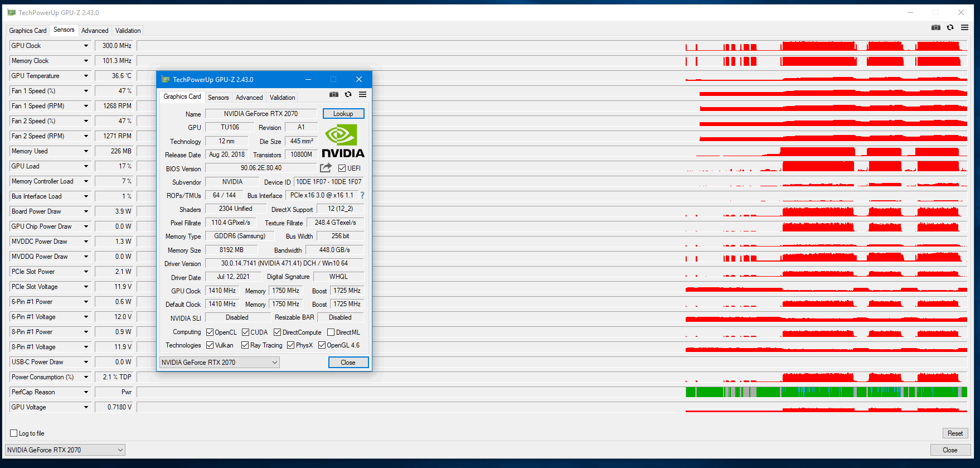The width and height of the screenshot is (980, 468).
Task: Click the Reset button in sensors window
Action: 955,433
